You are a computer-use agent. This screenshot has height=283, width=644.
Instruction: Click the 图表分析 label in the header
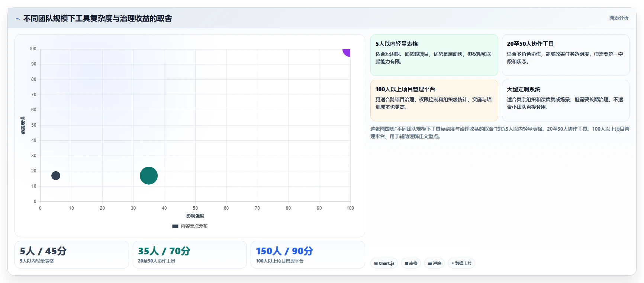[x=619, y=18]
